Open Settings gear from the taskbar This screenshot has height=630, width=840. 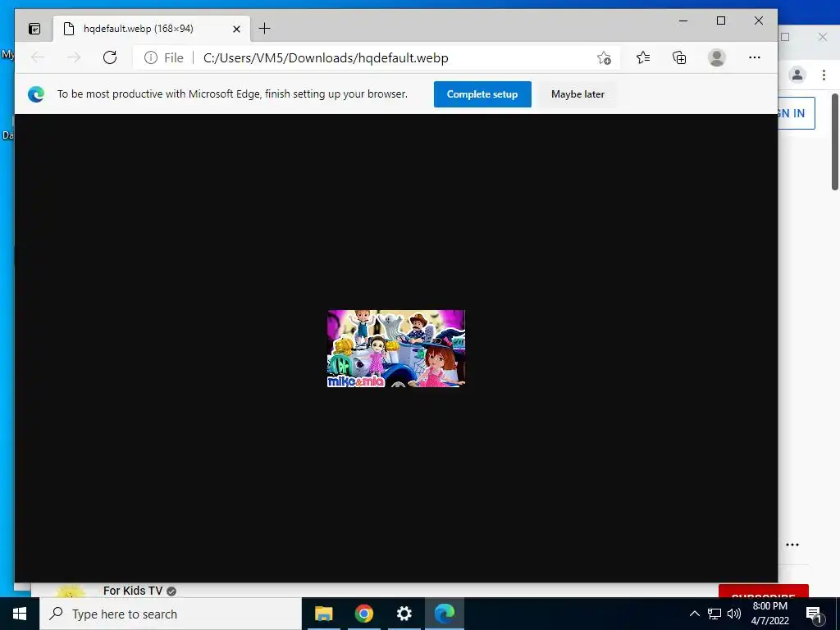404,614
